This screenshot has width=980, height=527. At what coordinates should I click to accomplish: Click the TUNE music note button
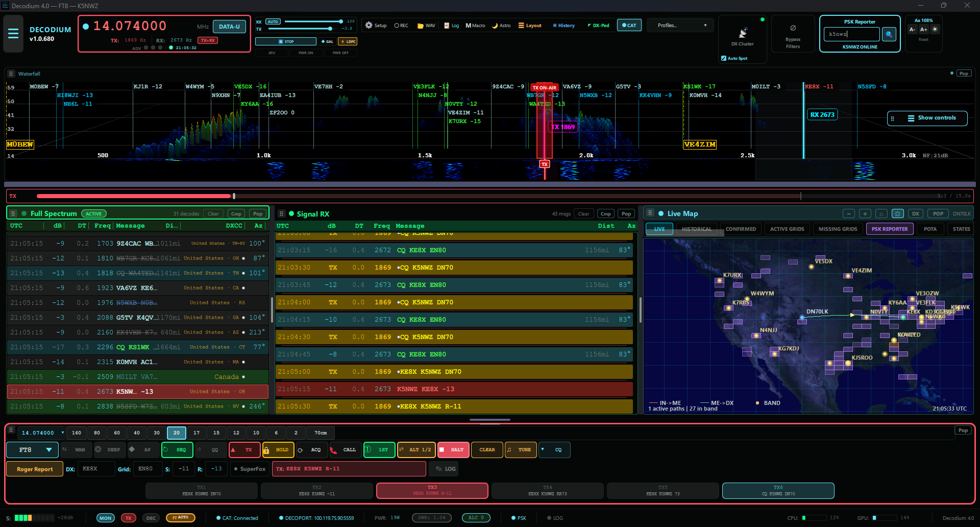[x=520, y=450]
